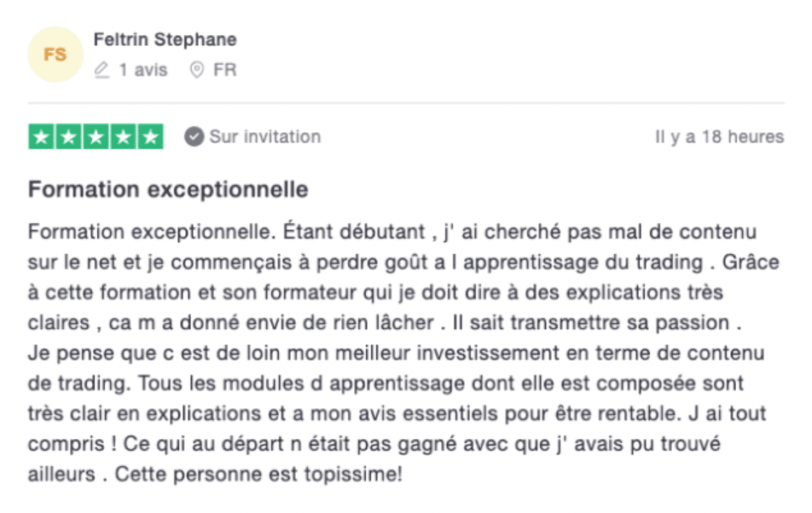Screen dimensions: 812x513
Task: Click the location pin icon
Action: pos(197,70)
